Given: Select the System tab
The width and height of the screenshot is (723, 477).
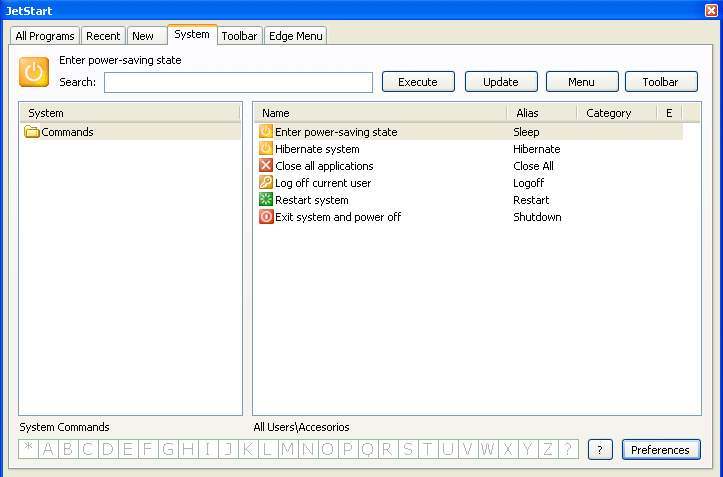Looking at the screenshot, I should click(x=192, y=35).
